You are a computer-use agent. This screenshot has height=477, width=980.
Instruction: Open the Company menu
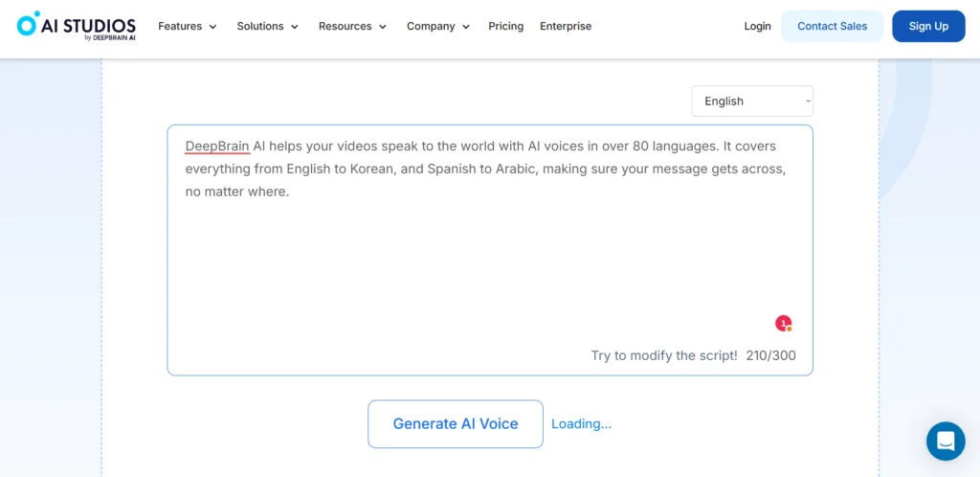pos(438,26)
